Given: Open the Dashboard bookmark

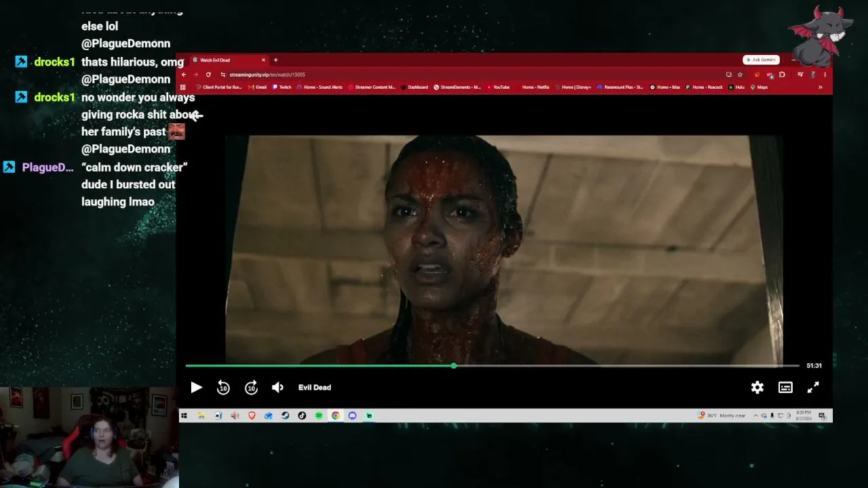Looking at the screenshot, I should pos(414,87).
